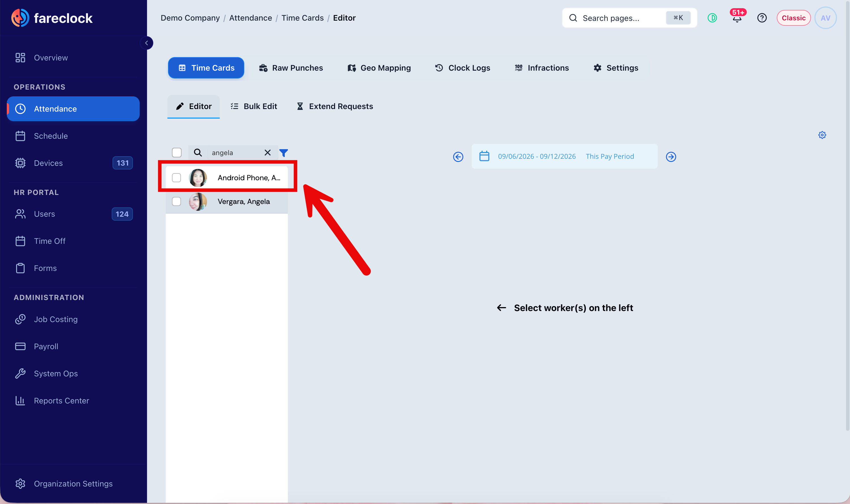The image size is (850, 504).
Task: Go to next pay period arrow
Action: [x=670, y=157]
